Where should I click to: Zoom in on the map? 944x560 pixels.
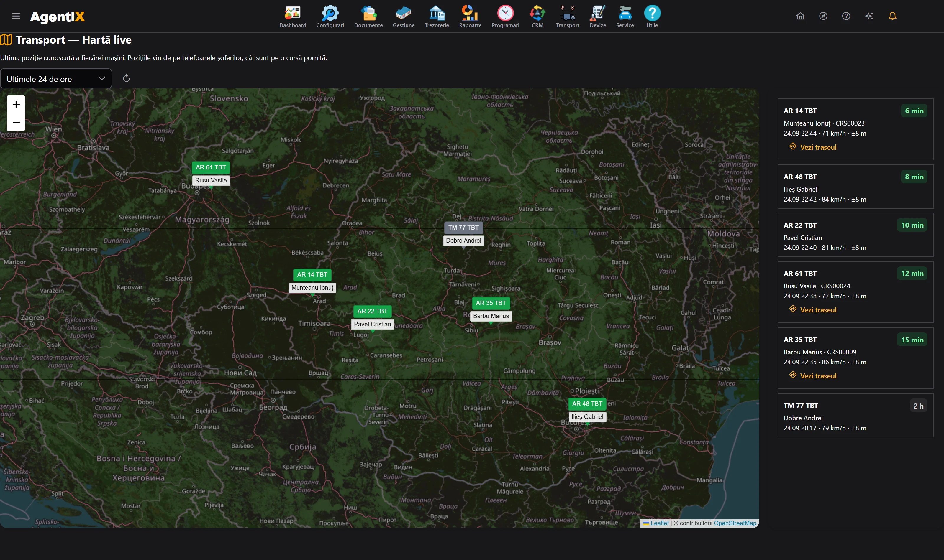pos(16,105)
